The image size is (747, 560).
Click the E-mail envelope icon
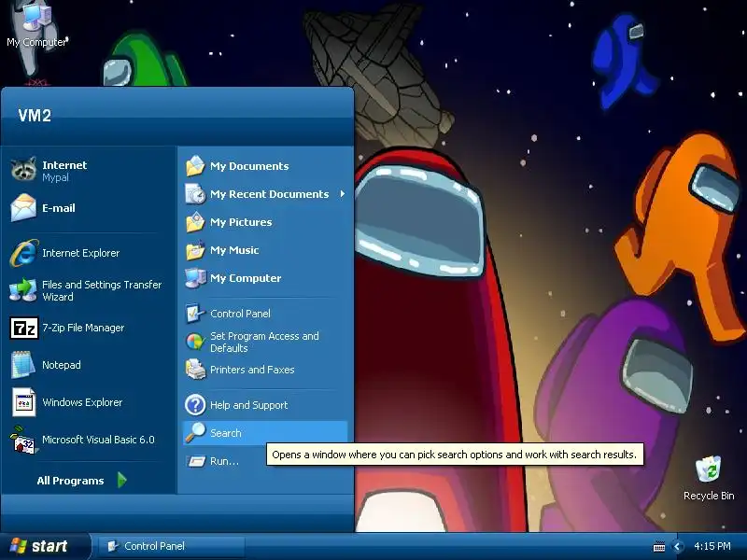click(23, 208)
